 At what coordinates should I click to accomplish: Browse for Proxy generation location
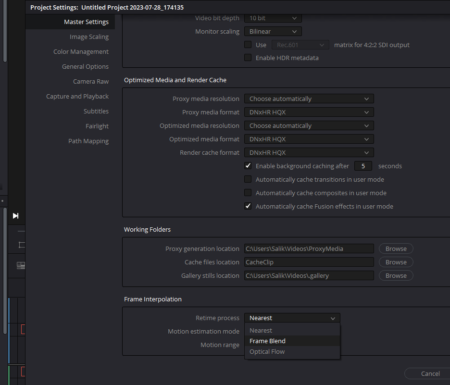coord(396,249)
